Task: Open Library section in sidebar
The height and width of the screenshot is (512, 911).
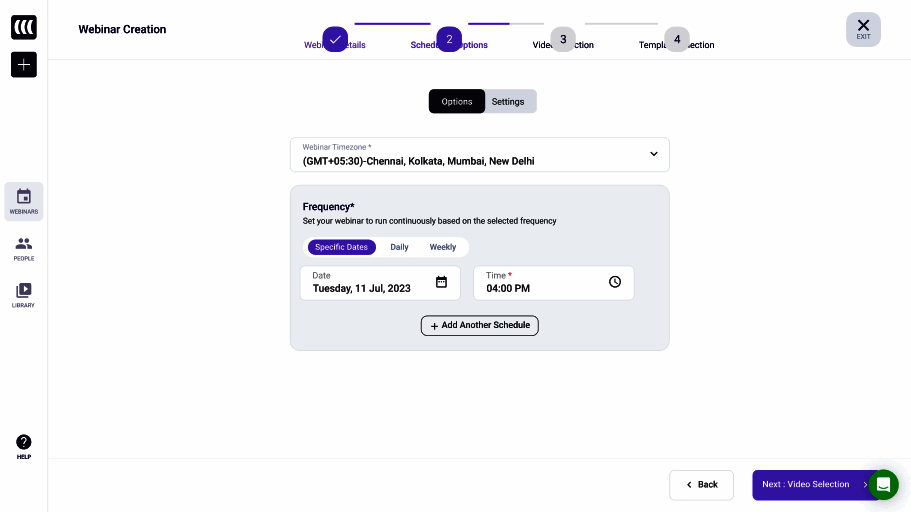Action: point(24,295)
